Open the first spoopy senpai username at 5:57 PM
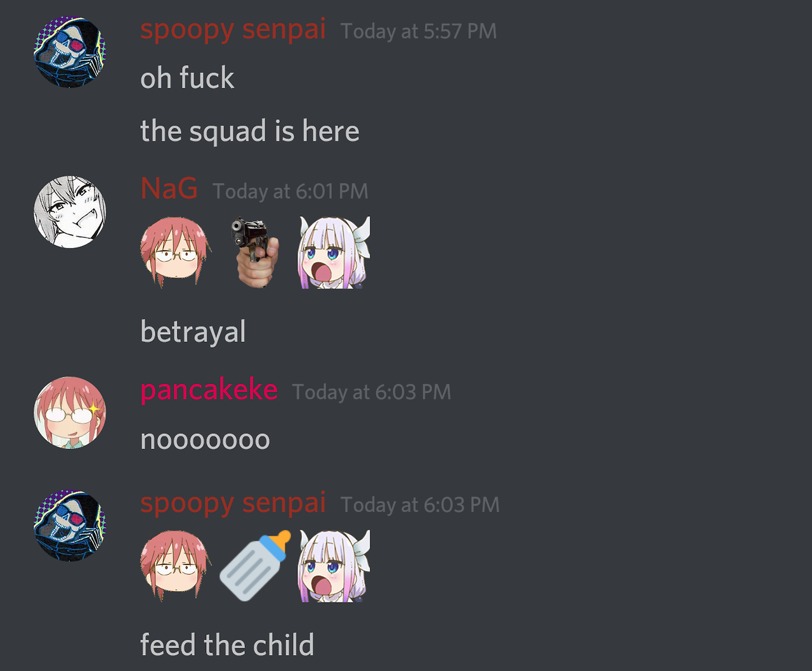Viewport: 812px width, 671px height. pyautogui.click(x=233, y=30)
